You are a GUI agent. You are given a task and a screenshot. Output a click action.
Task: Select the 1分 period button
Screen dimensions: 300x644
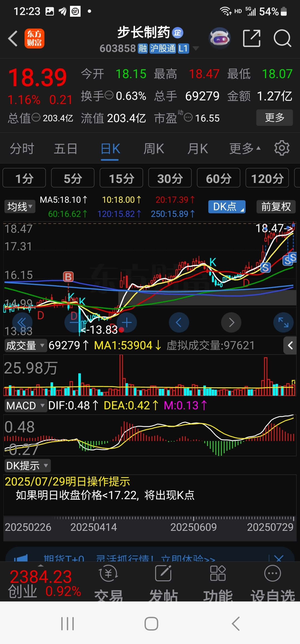[24, 178]
